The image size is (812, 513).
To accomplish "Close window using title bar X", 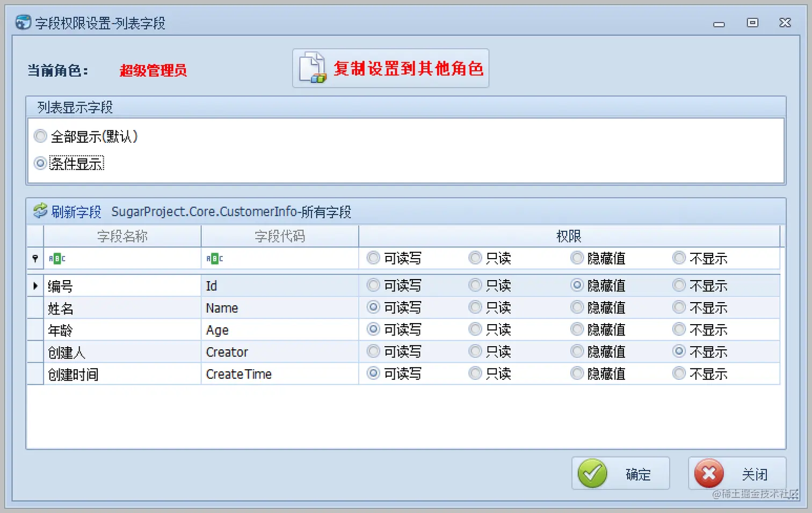I will point(785,23).
